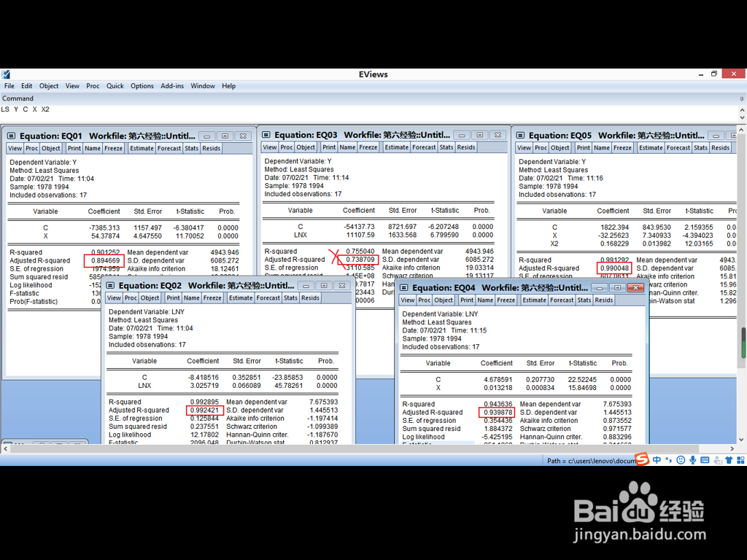Maximize the EQ03 equation window
The height and width of the screenshot is (560, 747).
480,135
